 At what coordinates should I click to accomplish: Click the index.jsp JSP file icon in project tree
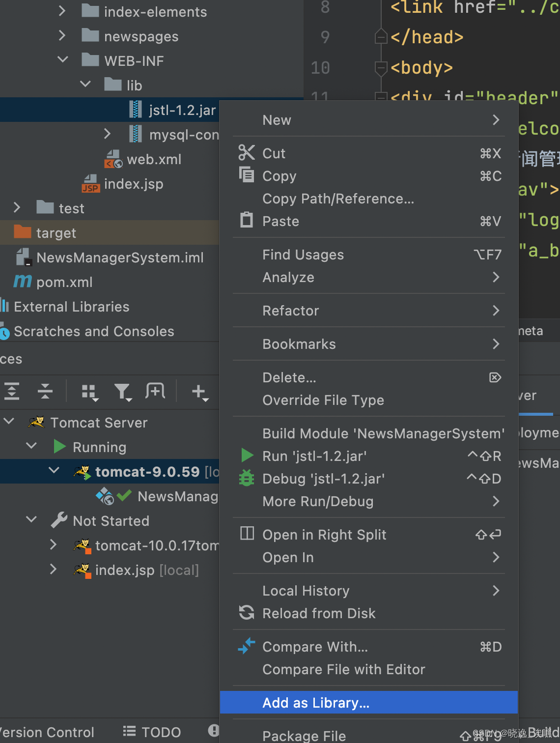91,184
